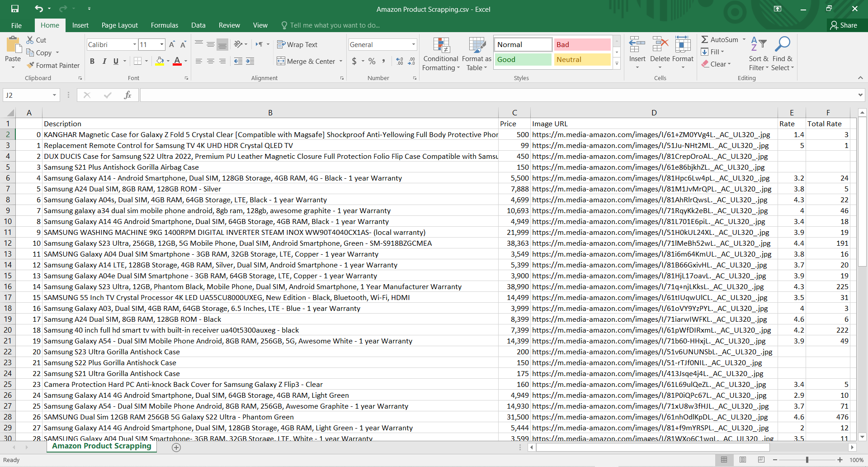Switch to Page Break Preview in status bar

click(761, 460)
